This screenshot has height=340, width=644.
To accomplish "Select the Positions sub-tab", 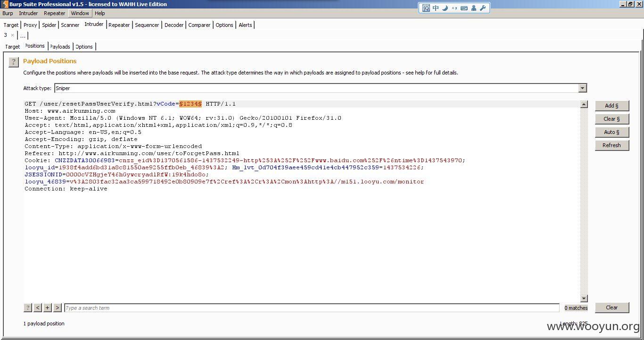I will (35, 46).
